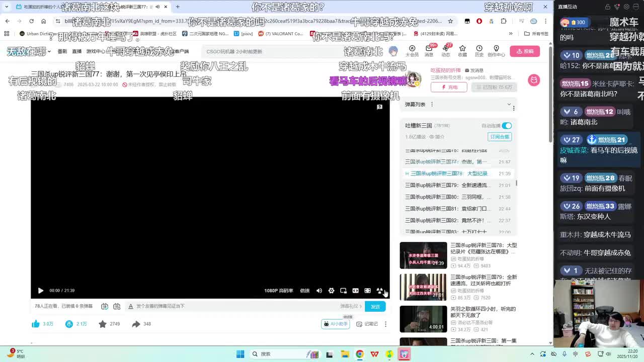The width and height of the screenshot is (644, 362).
Task: Open the AI小助手 assistant button
Action: point(336,324)
